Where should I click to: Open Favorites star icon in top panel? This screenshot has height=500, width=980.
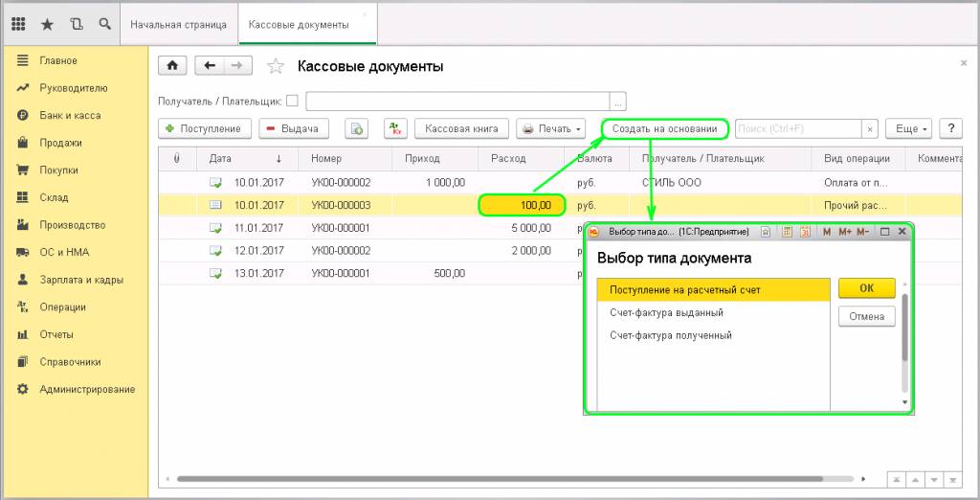(x=47, y=24)
